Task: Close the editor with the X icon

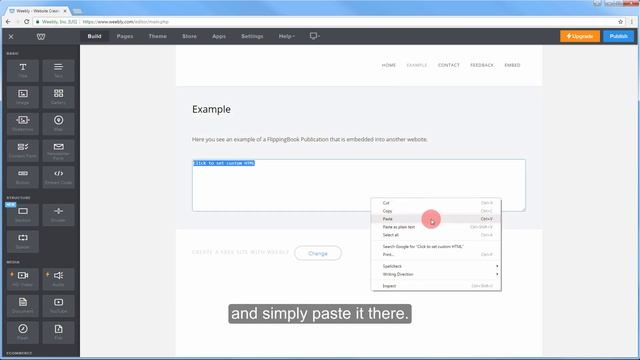Action: click(11, 37)
